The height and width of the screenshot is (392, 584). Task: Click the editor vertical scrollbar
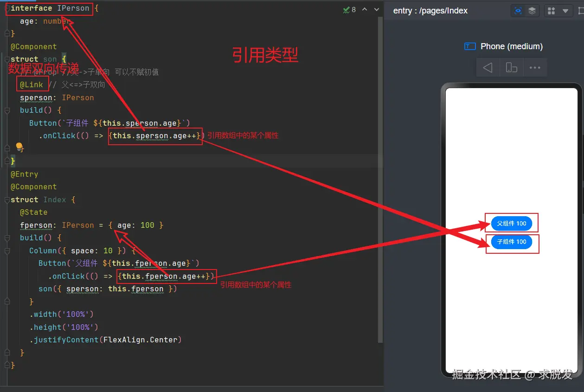pos(380,181)
